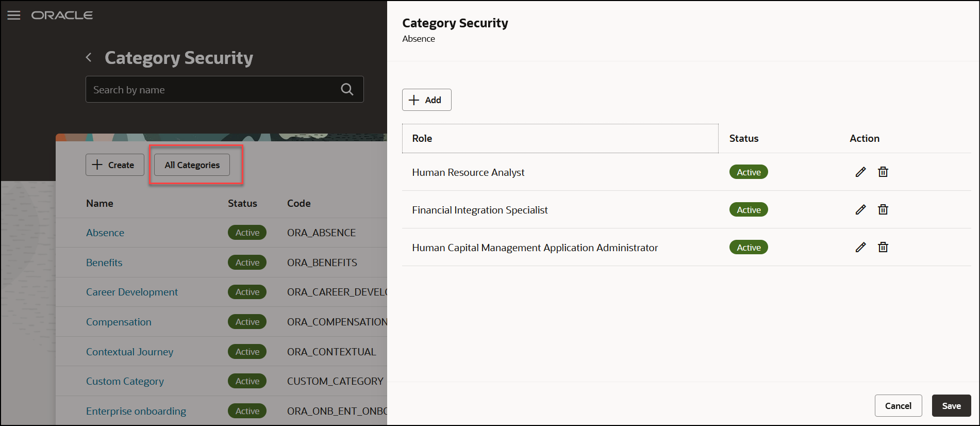Click the Name column header
Screen dimensions: 980x426
coord(99,203)
